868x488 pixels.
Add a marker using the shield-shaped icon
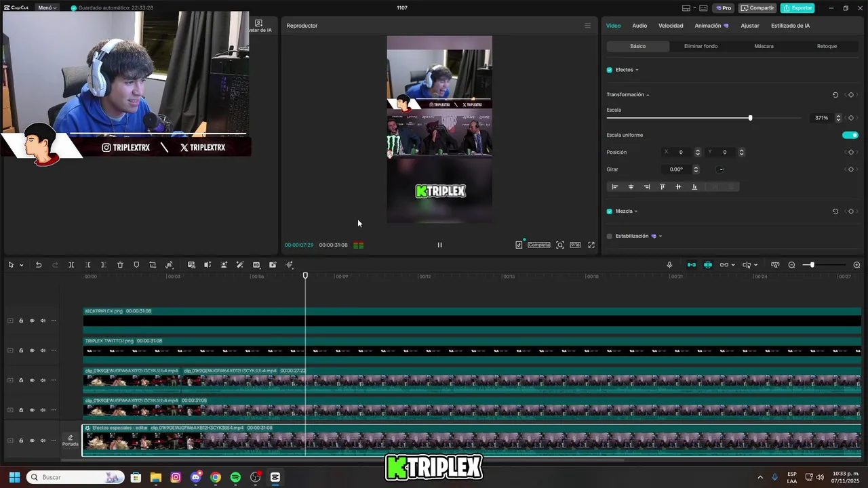tap(136, 265)
